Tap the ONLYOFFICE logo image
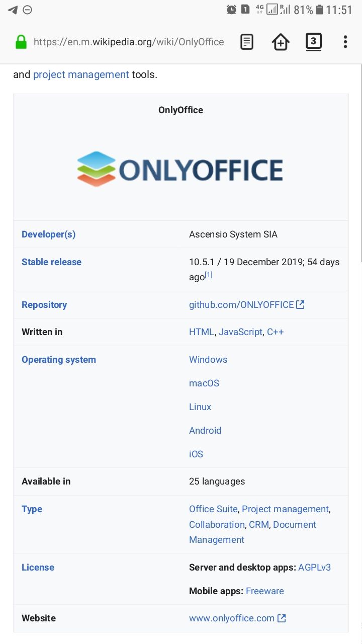 click(x=180, y=169)
